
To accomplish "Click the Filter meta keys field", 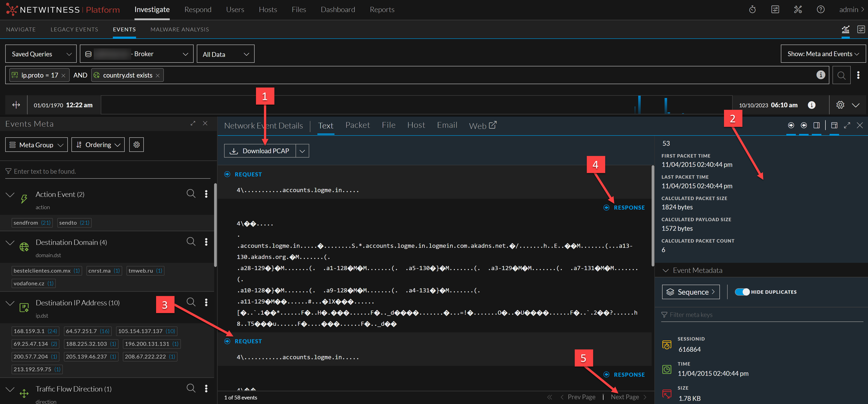I will point(762,315).
